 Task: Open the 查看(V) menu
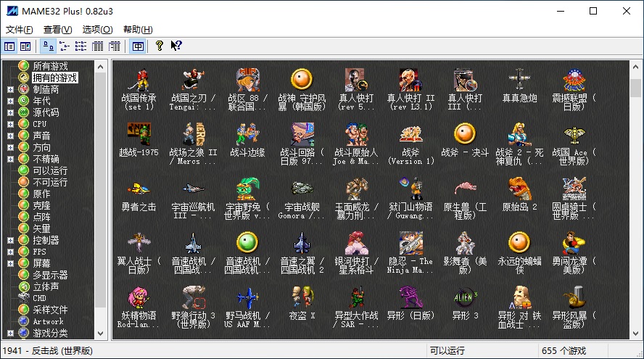(57, 30)
